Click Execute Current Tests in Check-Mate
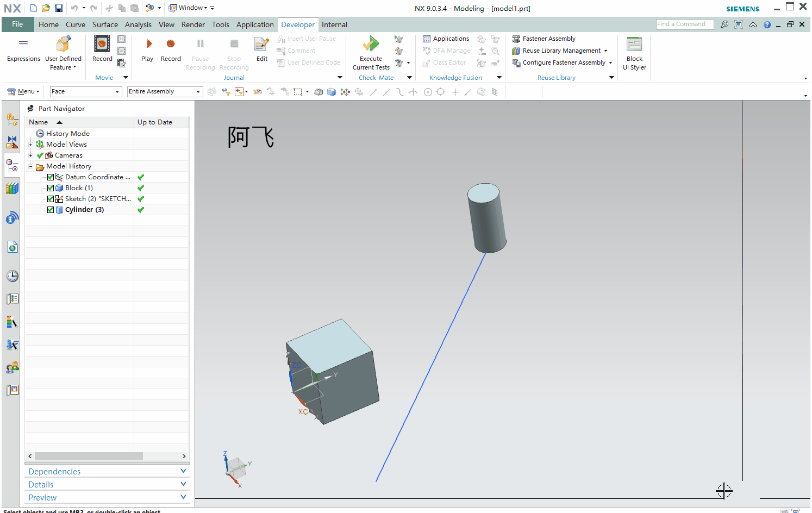Image resolution: width=812 pixels, height=513 pixels. click(370, 52)
